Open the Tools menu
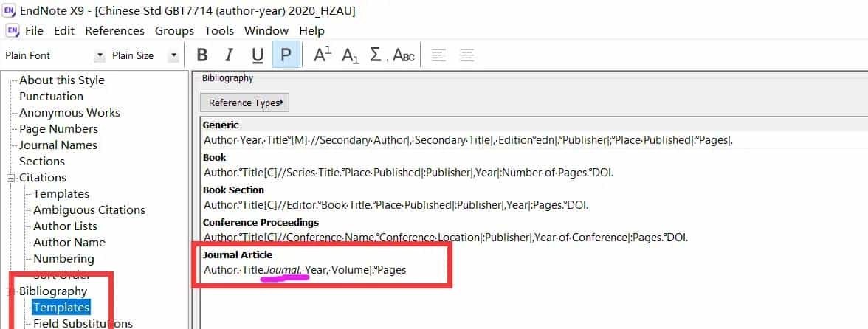This screenshot has width=868, height=329. 219,30
